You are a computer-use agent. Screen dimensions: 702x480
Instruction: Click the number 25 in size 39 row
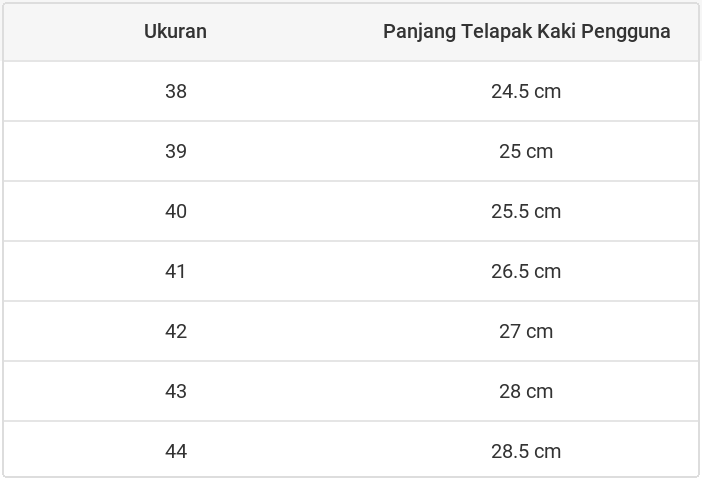(x=510, y=151)
